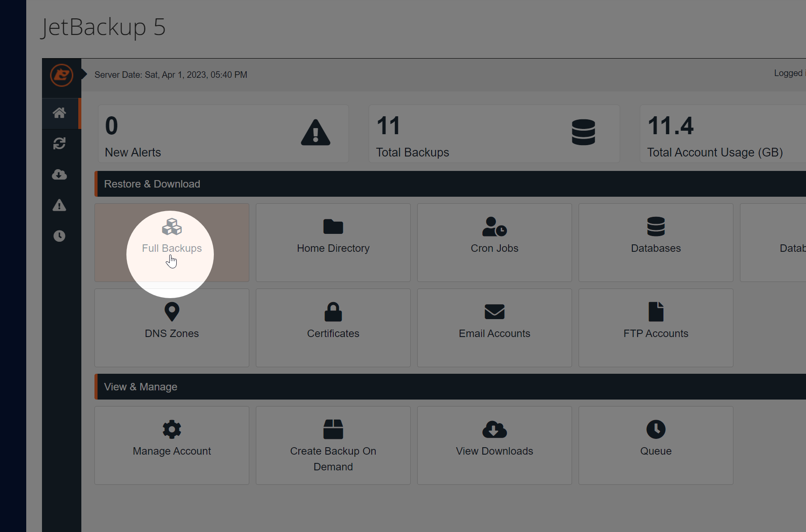Open the Databases label
Image resolution: width=806 pixels, height=532 pixels.
pyautogui.click(x=656, y=248)
